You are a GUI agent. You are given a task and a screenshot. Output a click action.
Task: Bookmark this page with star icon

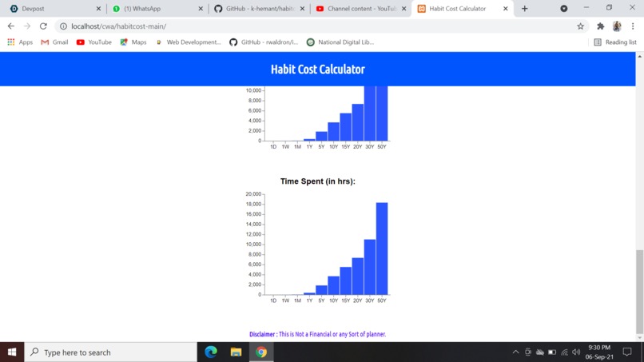[580, 26]
